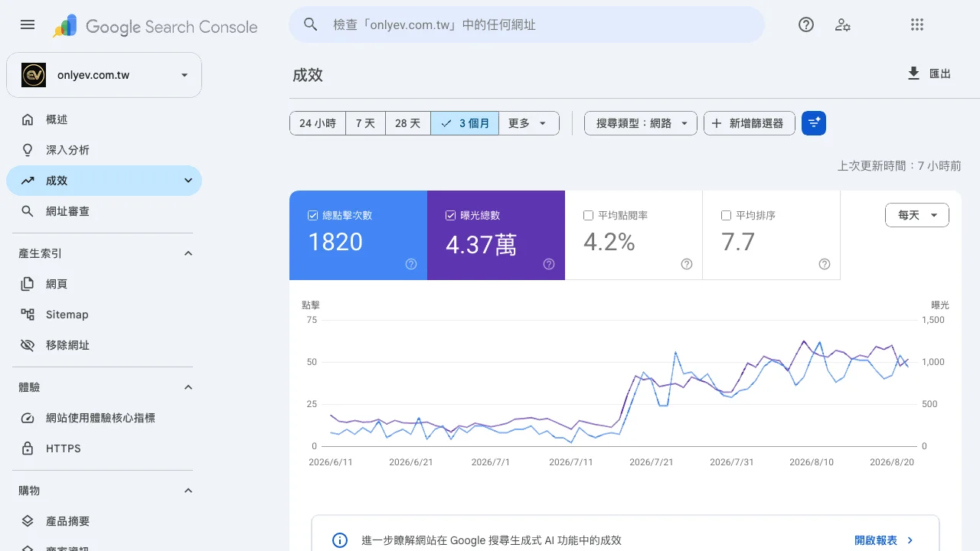Click the help icon in 平均排序 card
980x551 pixels.
coord(825,264)
